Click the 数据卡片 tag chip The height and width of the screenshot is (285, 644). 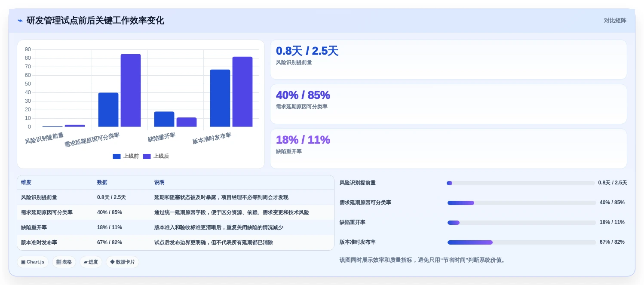[123, 262]
